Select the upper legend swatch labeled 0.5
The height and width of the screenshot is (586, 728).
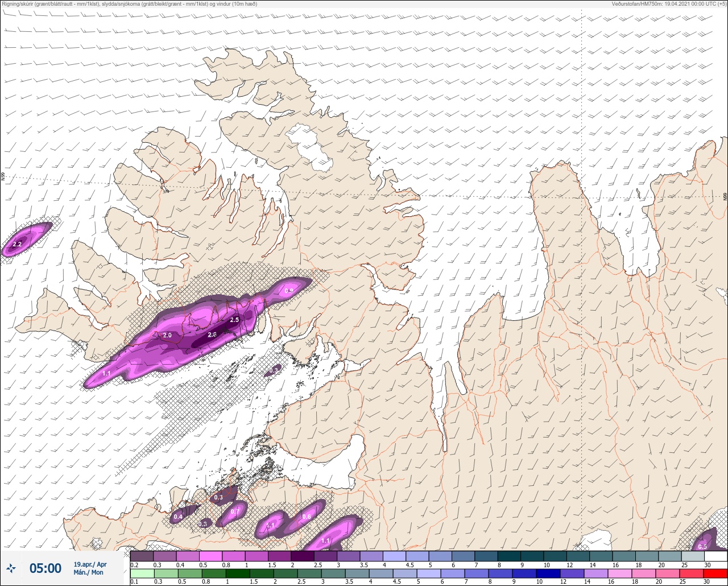tap(210, 556)
